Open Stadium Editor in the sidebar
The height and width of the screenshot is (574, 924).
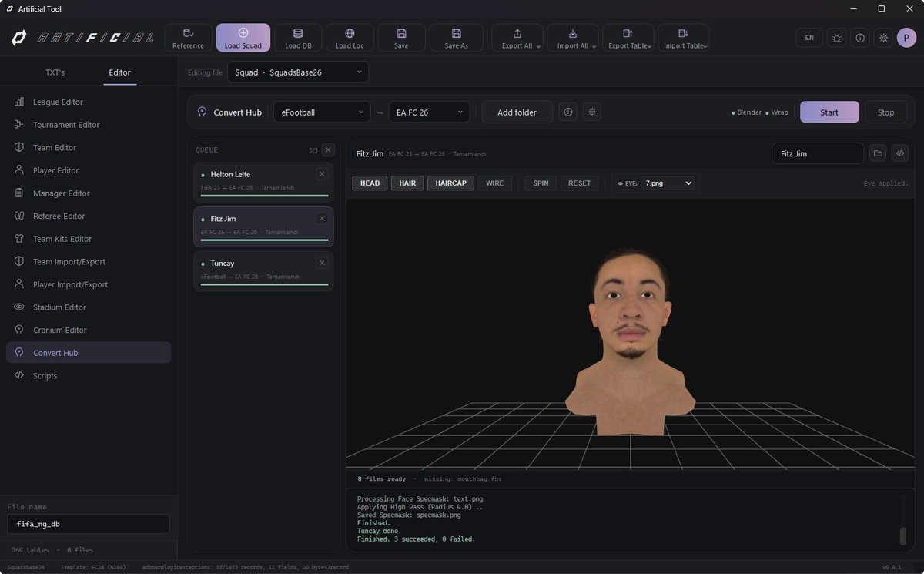tap(89, 307)
